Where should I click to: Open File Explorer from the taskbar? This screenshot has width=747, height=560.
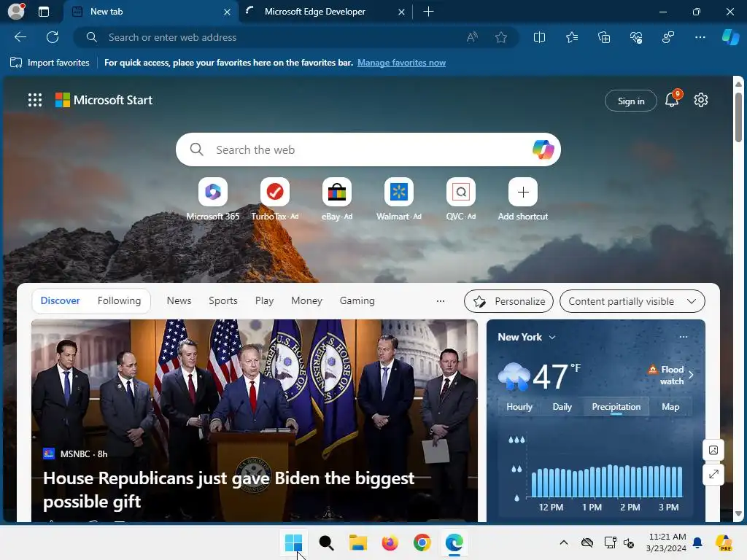357,542
